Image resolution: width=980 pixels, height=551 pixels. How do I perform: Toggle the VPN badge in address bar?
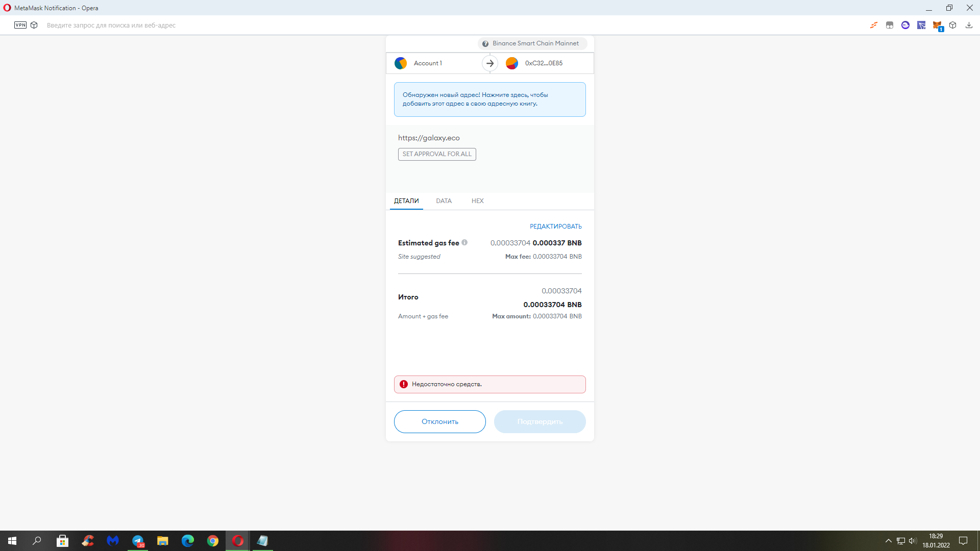click(20, 25)
